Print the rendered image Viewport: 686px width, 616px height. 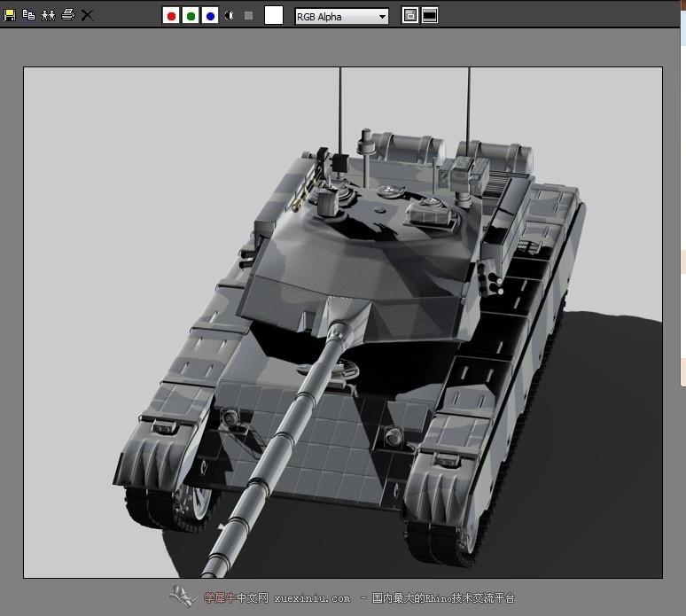point(68,15)
